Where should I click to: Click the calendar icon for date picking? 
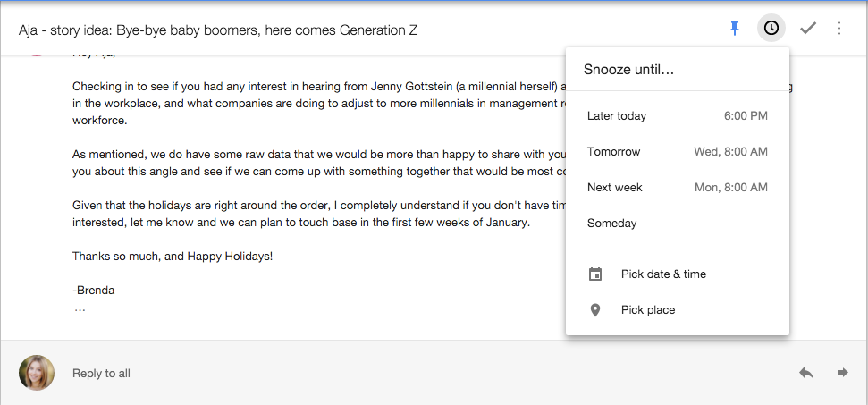(x=595, y=274)
